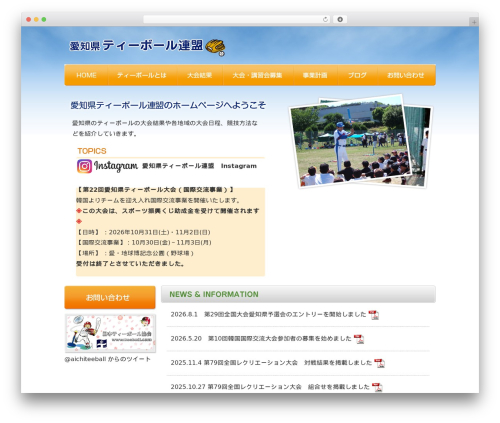Click the 2026年10月31日 date line
This screenshot has width=500, height=423.
[143, 232]
